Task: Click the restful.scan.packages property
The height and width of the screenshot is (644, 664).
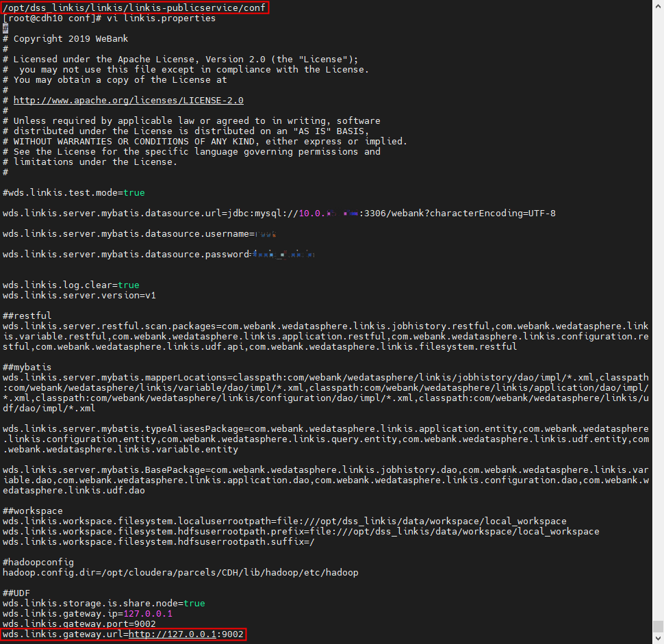Action: [x=325, y=337]
